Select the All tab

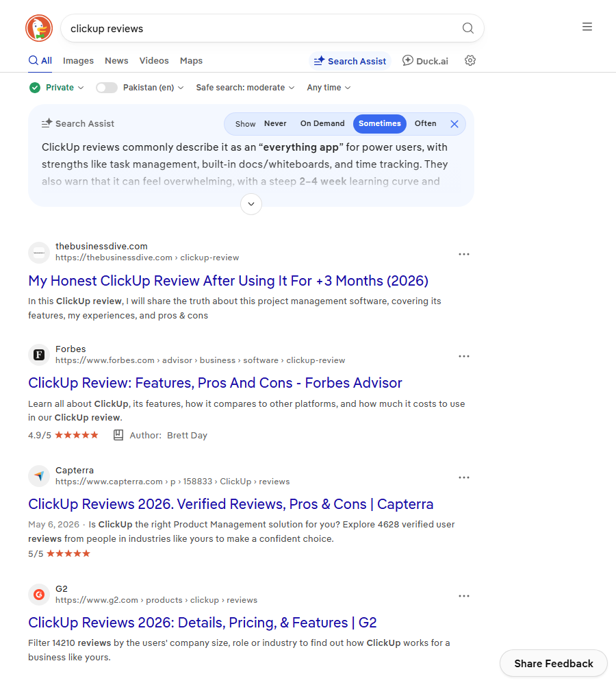click(40, 61)
